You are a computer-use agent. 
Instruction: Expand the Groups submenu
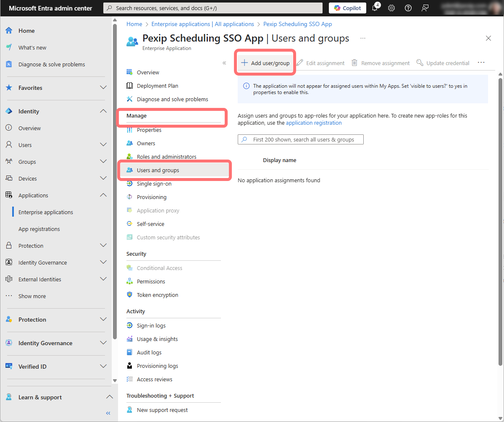(x=103, y=162)
